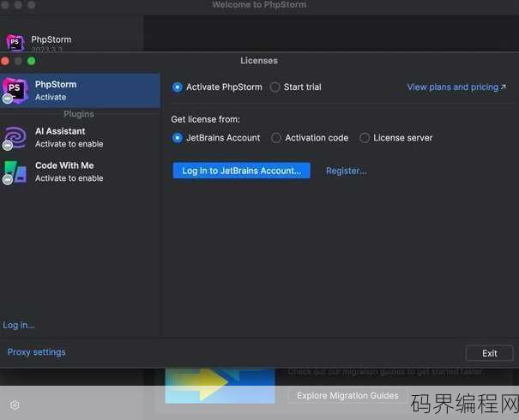The image size is (519, 420).
Task: Click the Log in link in sidebar
Action: click(x=19, y=326)
